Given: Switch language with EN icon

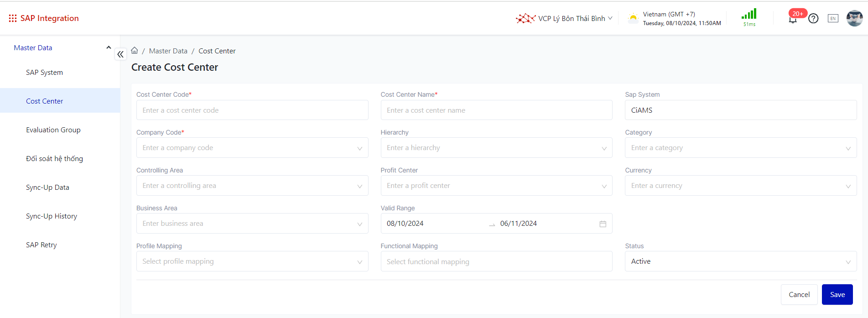Looking at the screenshot, I should (833, 19).
